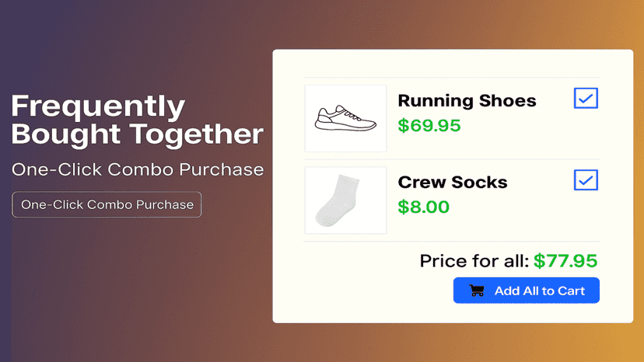
Task: Click the One-Click Combo Purchase subtitle under the headline
Action: pos(138,169)
